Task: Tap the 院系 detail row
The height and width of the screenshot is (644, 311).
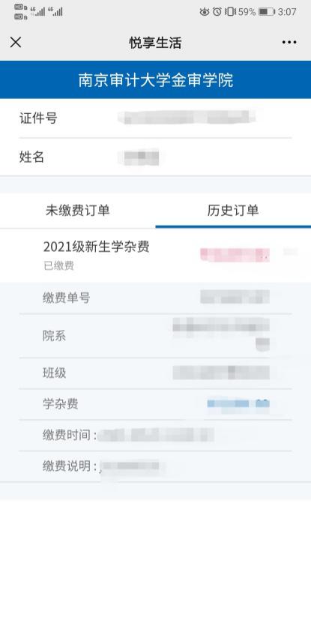Action: pos(156,336)
